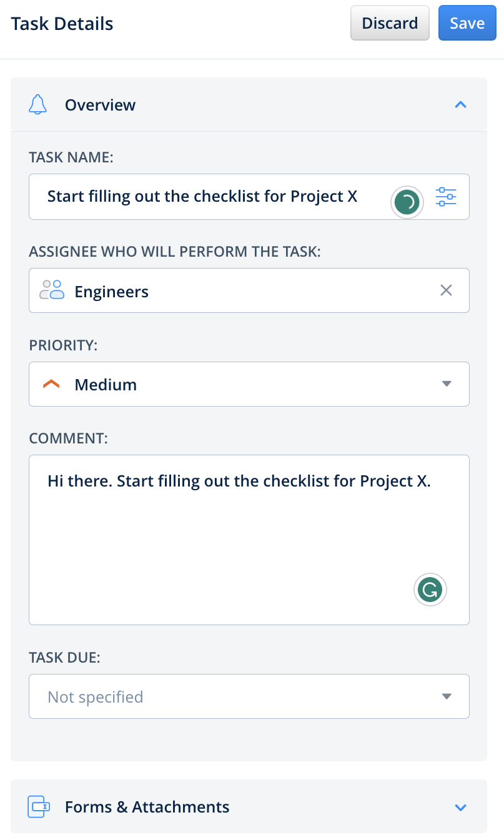This screenshot has width=504, height=840.
Task: Click the Forms & Attachments form icon
Action: 38,806
